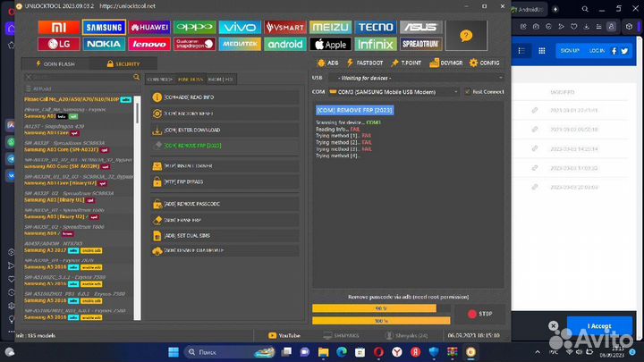Image resolution: width=644 pixels, height=362 pixels.
Task: Select the Lenovo brand tile
Action: [149, 44]
